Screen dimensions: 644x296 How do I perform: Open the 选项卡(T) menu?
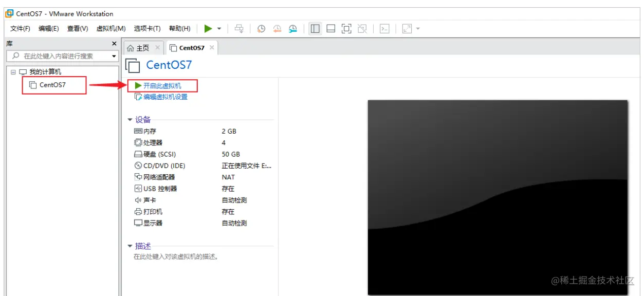tap(147, 29)
